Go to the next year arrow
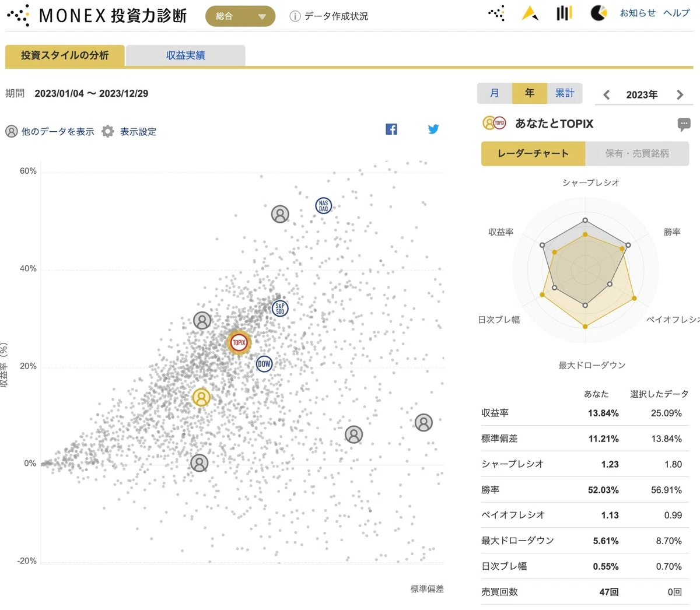 click(x=680, y=94)
